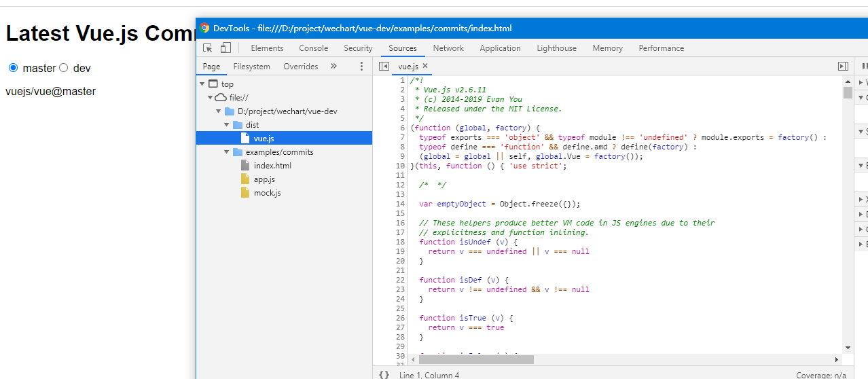Click the code editor horizontal scrollbar thumb

click(x=477, y=359)
